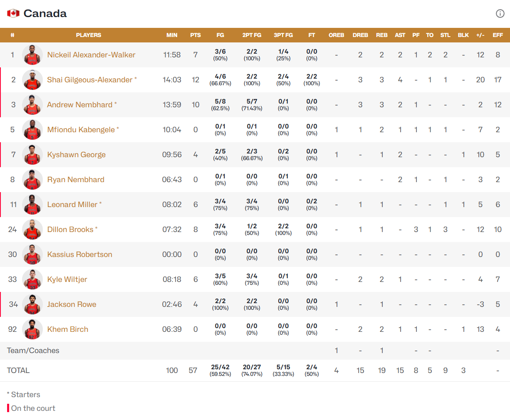Click the FG column header
Viewport: 510px width, 420px height.
pos(220,35)
